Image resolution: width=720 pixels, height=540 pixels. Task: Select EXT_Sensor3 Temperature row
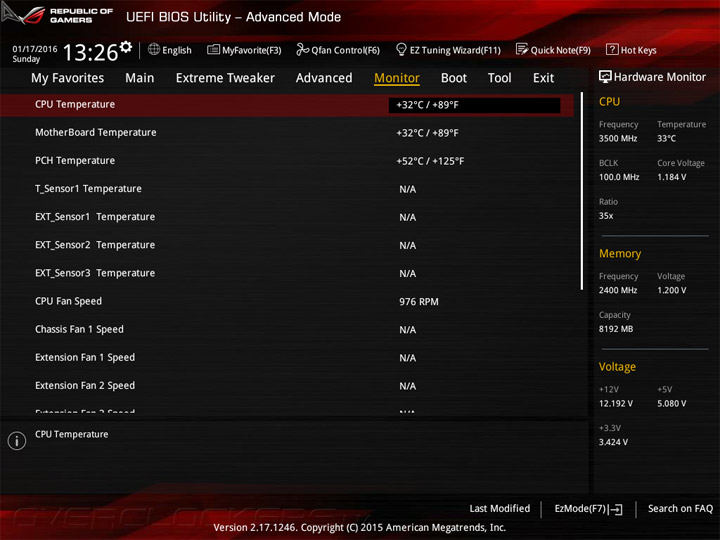[x=287, y=273]
